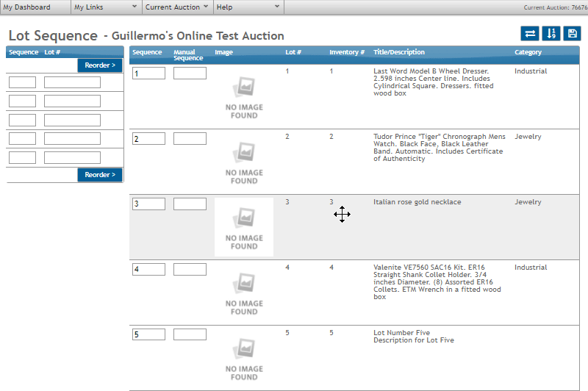Click Sequence field showing 1
The height and width of the screenshot is (391, 588).
coord(149,73)
